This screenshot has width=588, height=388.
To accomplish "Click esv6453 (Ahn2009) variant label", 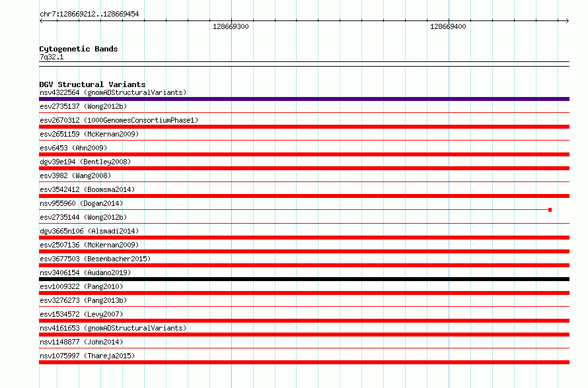I will tap(73, 148).
